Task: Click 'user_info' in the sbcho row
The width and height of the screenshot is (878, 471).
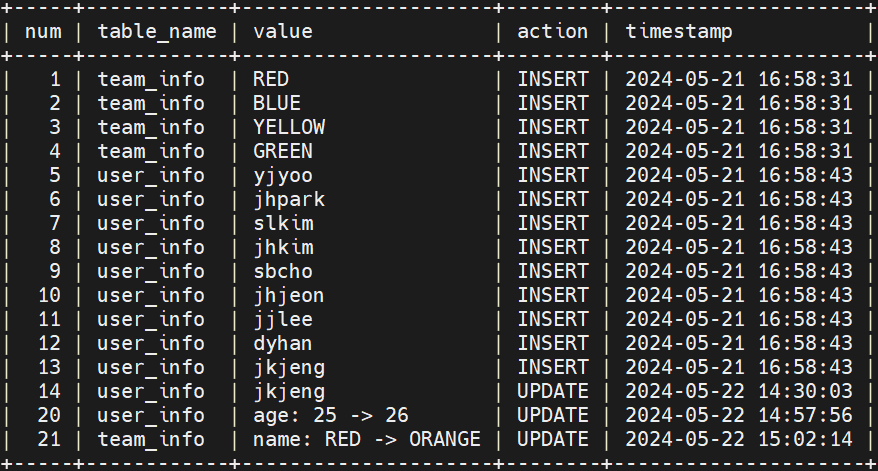Action: [151, 272]
